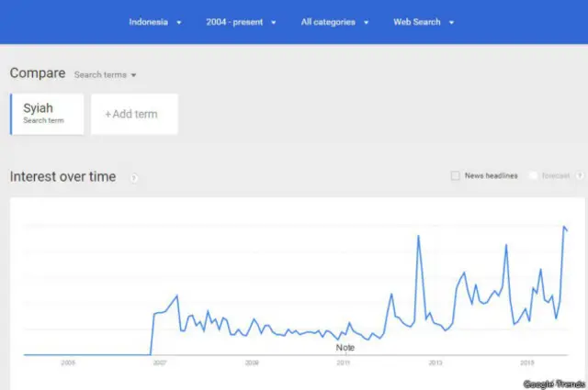Click the Compare heading
The height and width of the screenshot is (390, 588).
click(x=38, y=73)
